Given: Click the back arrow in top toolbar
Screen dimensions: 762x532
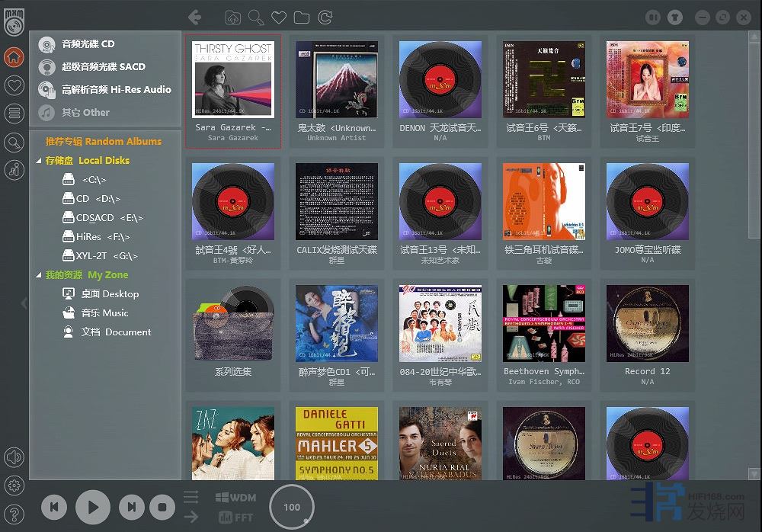Looking at the screenshot, I should pyautogui.click(x=195, y=17).
